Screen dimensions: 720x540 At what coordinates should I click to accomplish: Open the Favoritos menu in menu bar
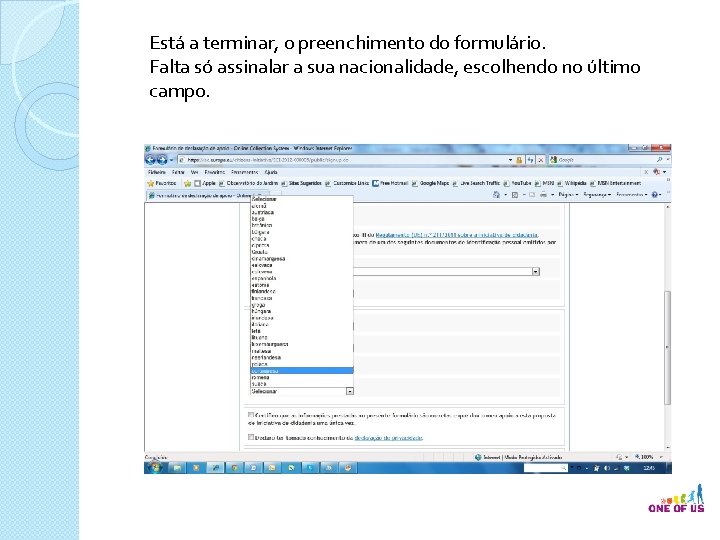tap(214, 172)
